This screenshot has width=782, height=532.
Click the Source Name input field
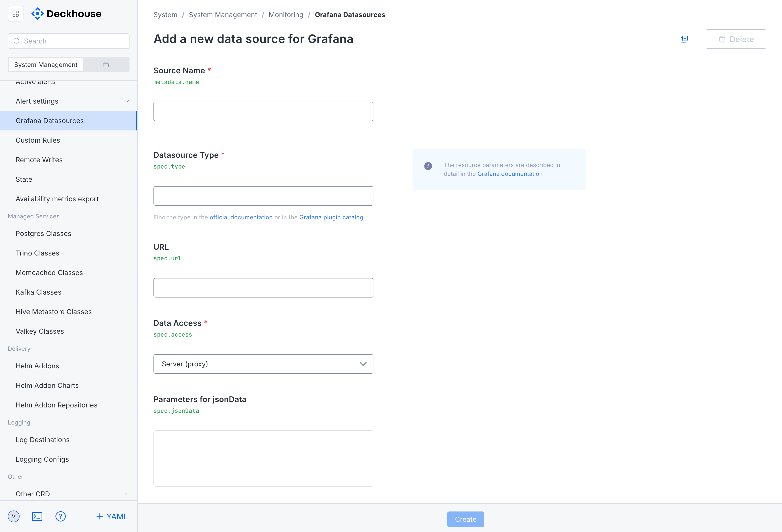click(x=263, y=111)
